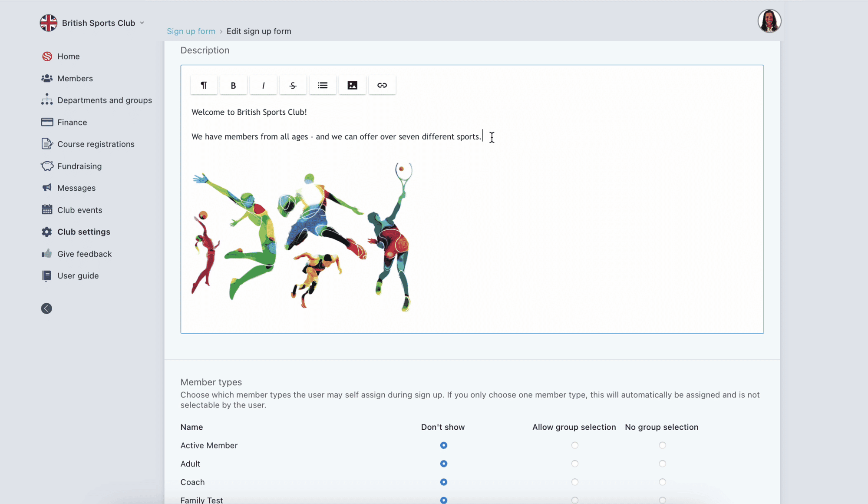Viewport: 868px width, 504px height.
Task: Open the paragraph formatting tool
Action: 204,85
